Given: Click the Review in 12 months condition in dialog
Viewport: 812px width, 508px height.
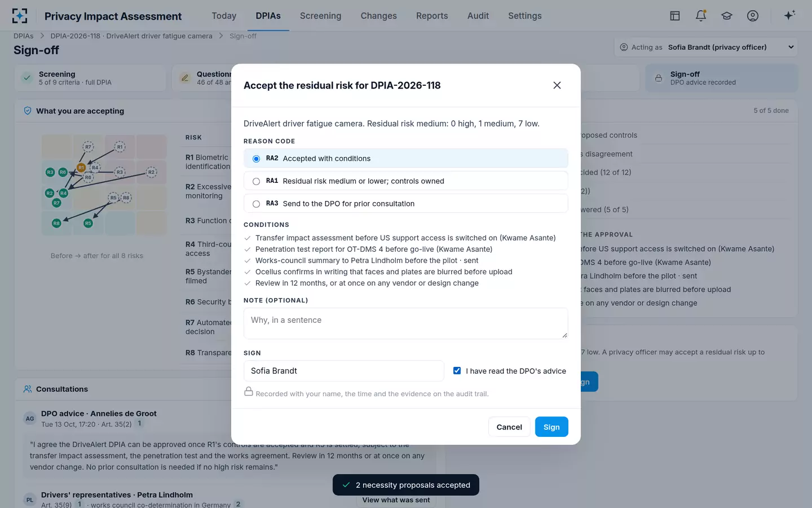Looking at the screenshot, I should (x=367, y=283).
